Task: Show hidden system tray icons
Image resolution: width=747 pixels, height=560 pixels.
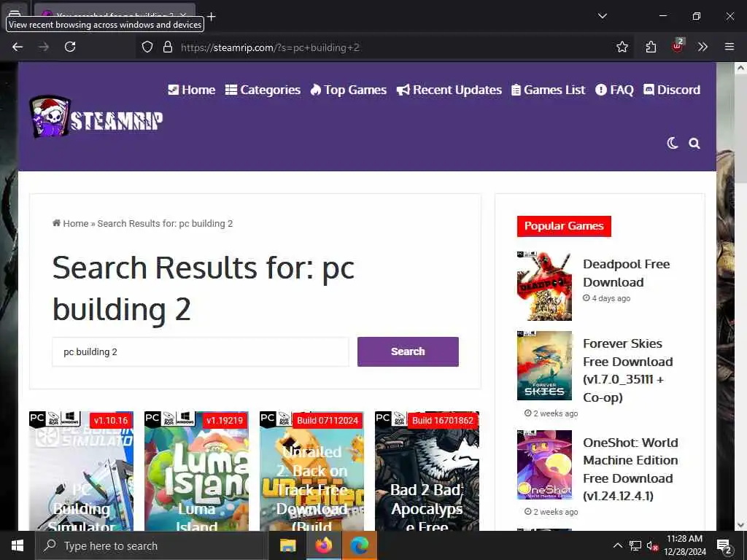Action: [617, 545]
